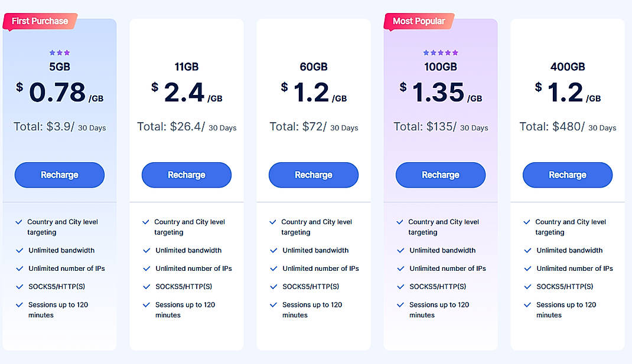Click the checkmark beside SOCKS5/HTTP(S) on 11GB plan
This screenshot has width=632, height=364.
pos(146,287)
